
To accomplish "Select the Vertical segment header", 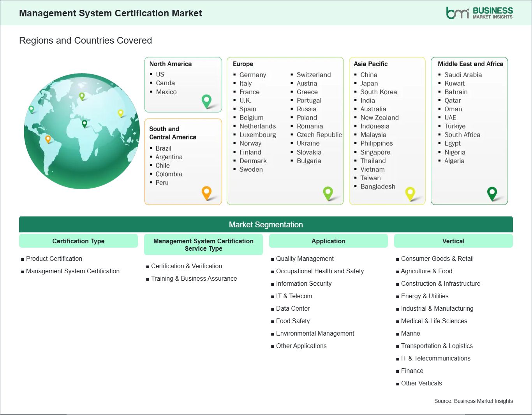I will point(453,241).
